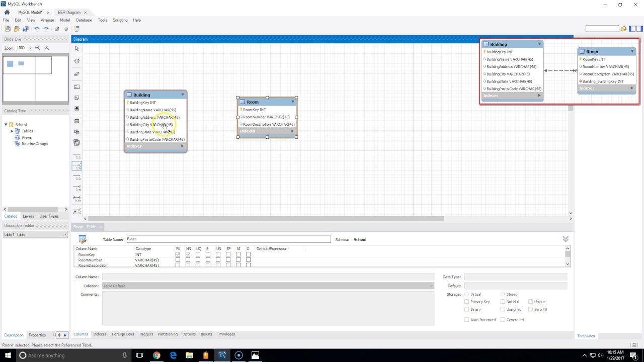Collapse the School schema node
Viewport: 644px width, 362px height.
pos(6,125)
